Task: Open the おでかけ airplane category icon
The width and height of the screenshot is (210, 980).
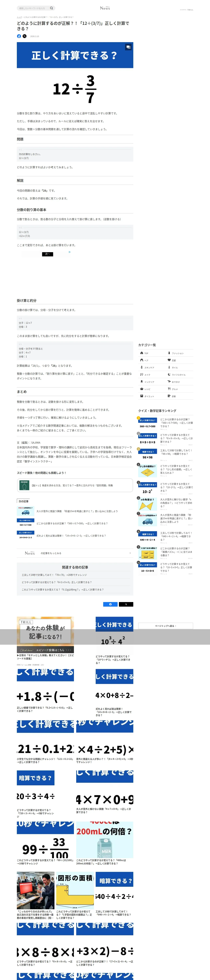Action: [x=169, y=382]
